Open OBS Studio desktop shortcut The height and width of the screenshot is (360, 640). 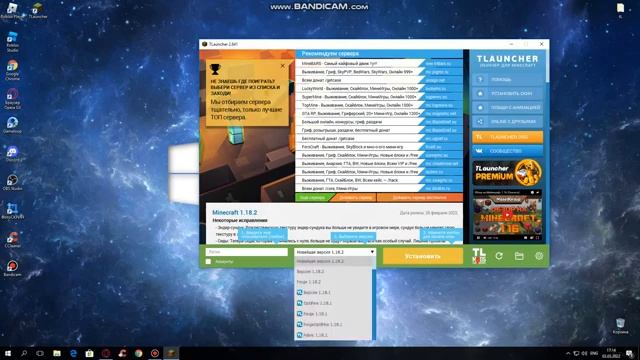tap(12, 182)
